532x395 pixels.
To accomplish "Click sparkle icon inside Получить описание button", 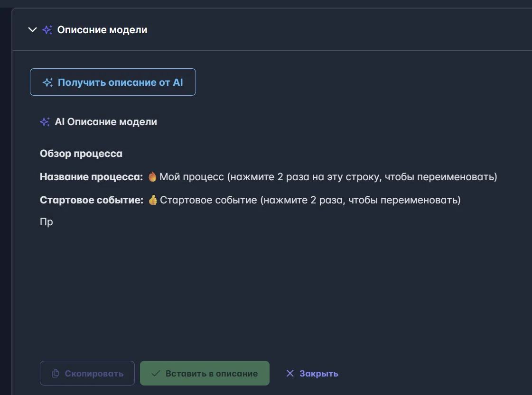I will click(47, 83).
